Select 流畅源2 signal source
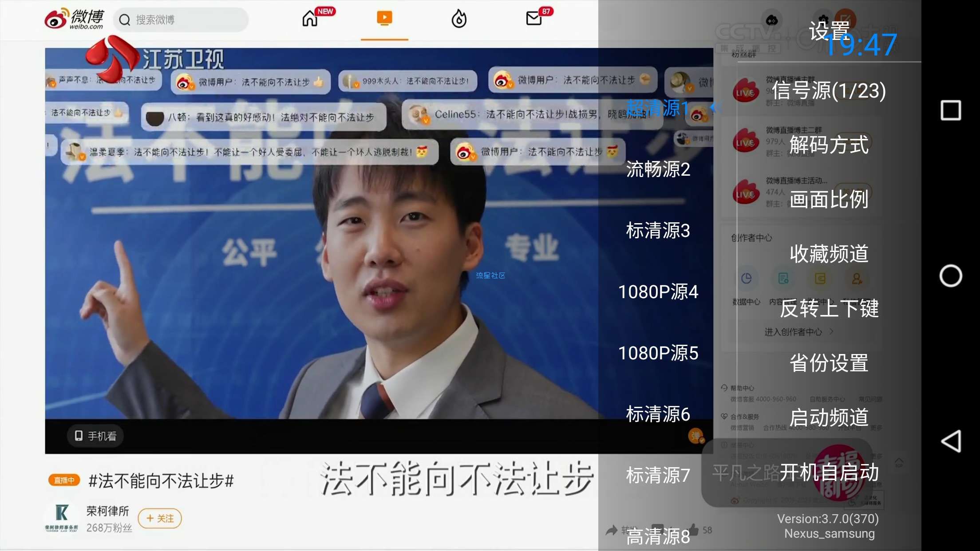 [x=658, y=169]
